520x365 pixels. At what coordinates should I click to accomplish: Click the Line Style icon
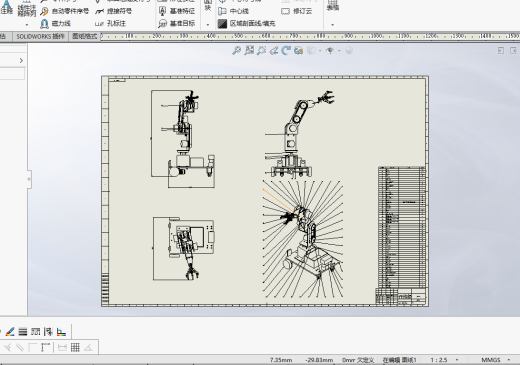(35, 332)
